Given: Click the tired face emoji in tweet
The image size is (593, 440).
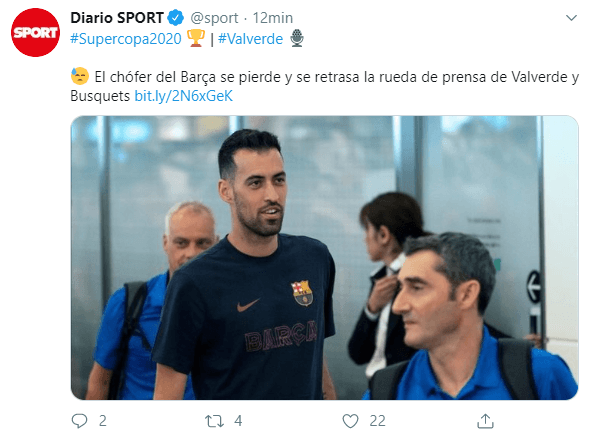Looking at the screenshot, I should [x=79, y=76].
